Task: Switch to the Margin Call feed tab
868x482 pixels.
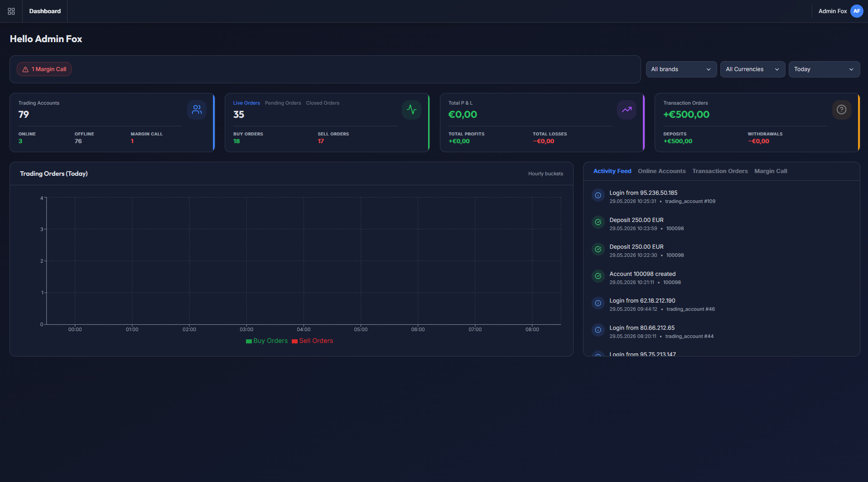Action: (x=771, y=171)
